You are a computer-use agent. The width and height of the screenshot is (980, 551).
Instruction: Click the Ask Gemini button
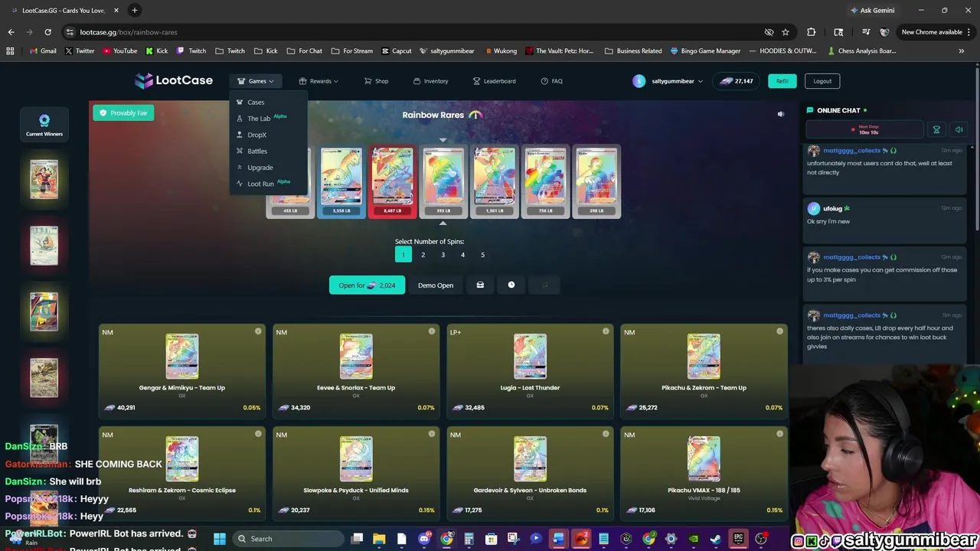872,10
